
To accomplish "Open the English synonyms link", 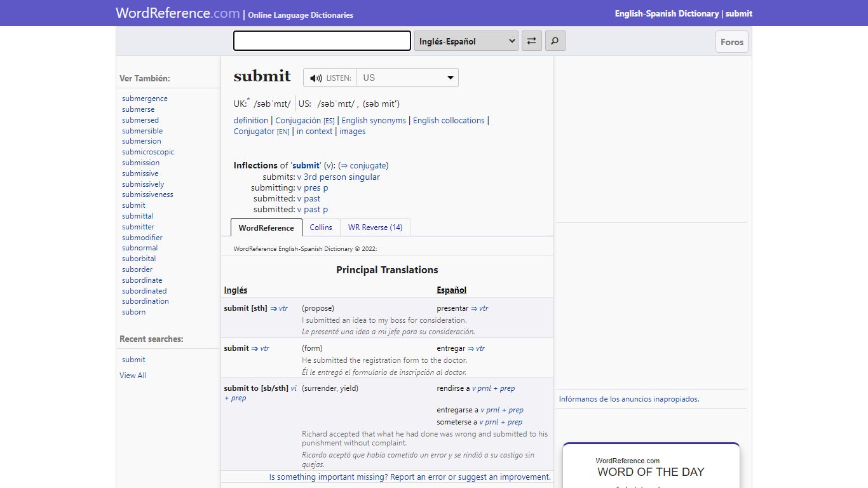I will pyautogui.click(x=374, y=121).
